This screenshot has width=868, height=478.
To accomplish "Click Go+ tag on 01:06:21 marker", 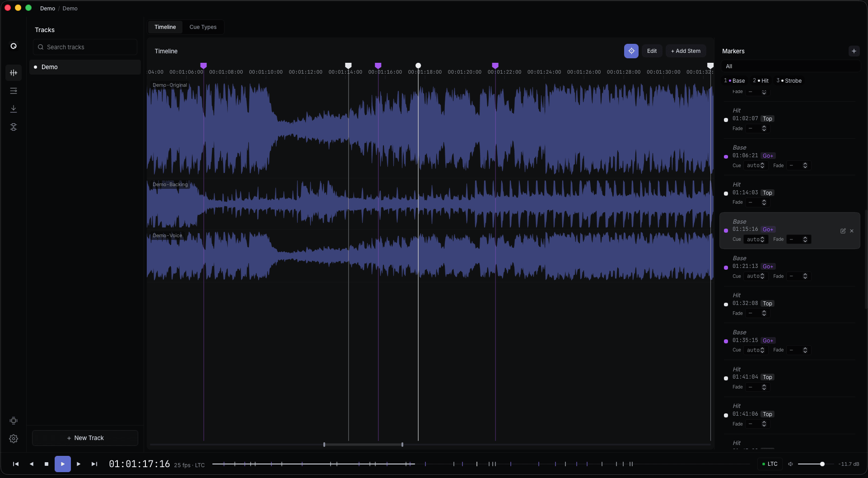I will [768, 156].
